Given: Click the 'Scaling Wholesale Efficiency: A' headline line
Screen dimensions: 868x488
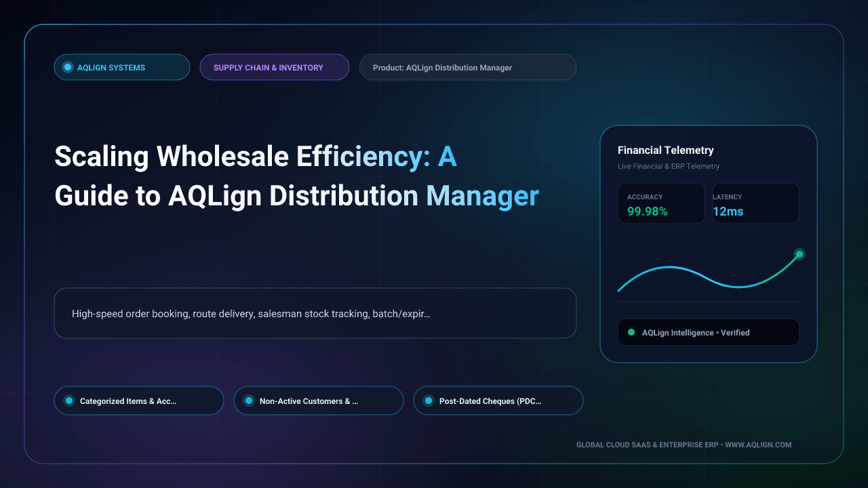Looking at the screenshot, I should tap(256, 157).
